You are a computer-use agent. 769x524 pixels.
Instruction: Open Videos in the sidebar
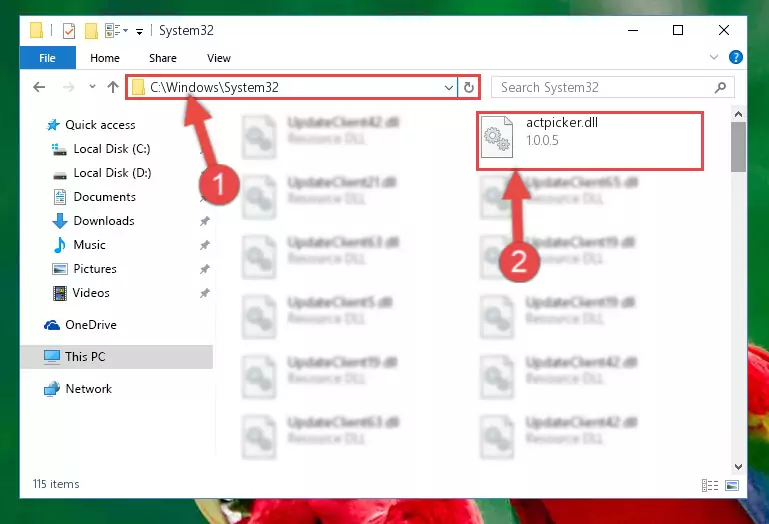91,293
